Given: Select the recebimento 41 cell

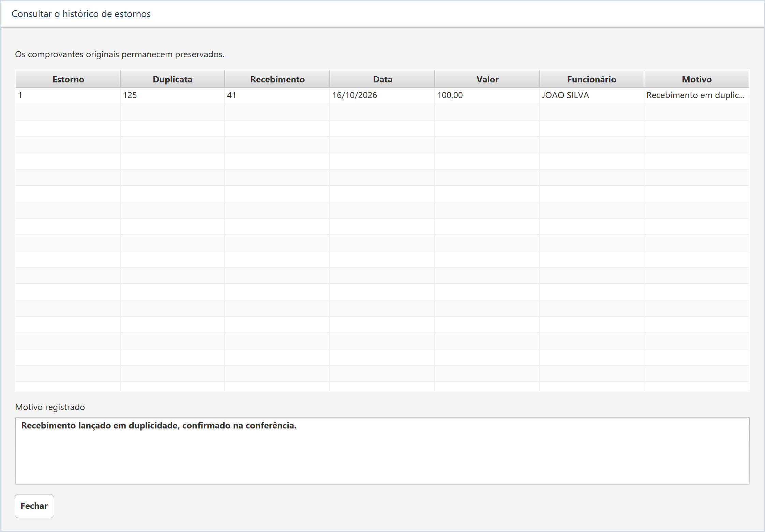Looking at the screenshot, I should [277, 95].
